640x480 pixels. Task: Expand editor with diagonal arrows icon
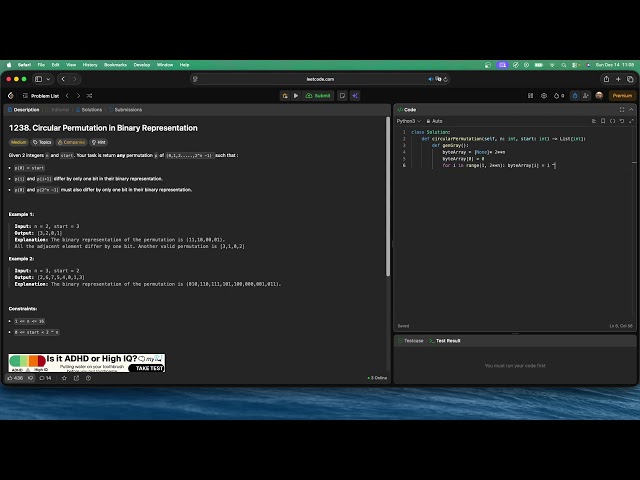[x=631, y=121]
